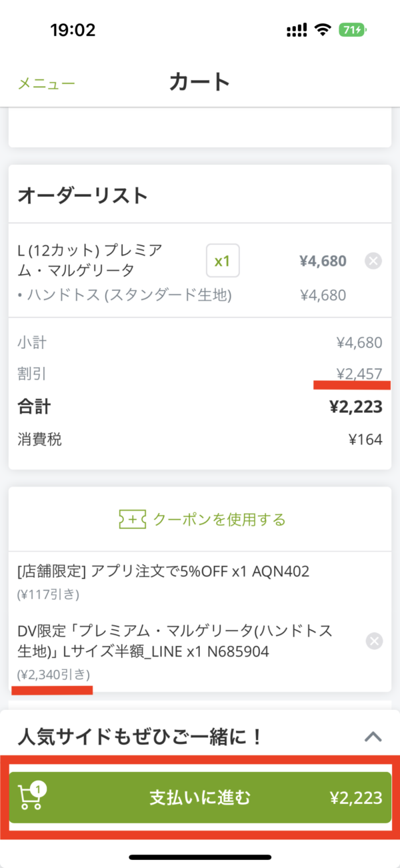This screenshot has width=400, height=868.
Task: Tap 支払いに進む to proceed to payment
Action: pos(199,798)
